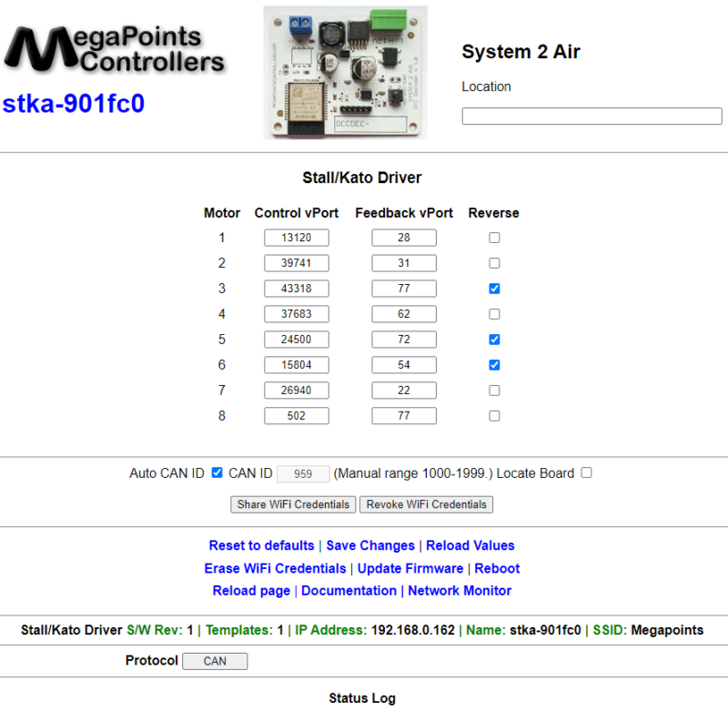Open the Update Firmware link
This screenshot has width=728, height=711.
409,568
